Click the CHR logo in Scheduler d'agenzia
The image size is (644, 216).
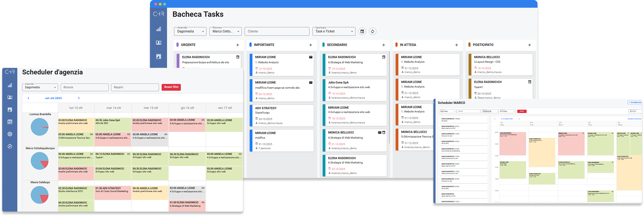pyautogui.click(x=10, y=72)
